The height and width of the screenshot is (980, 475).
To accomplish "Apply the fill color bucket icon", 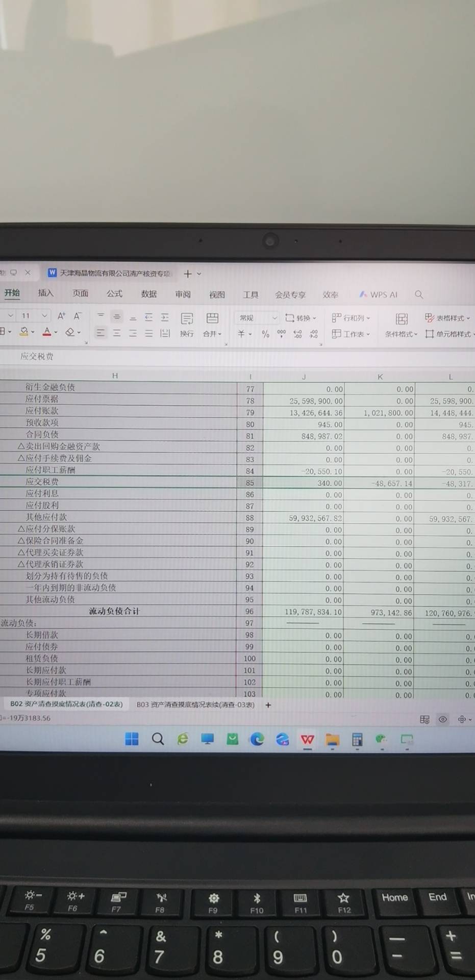I will coord(23,332).
